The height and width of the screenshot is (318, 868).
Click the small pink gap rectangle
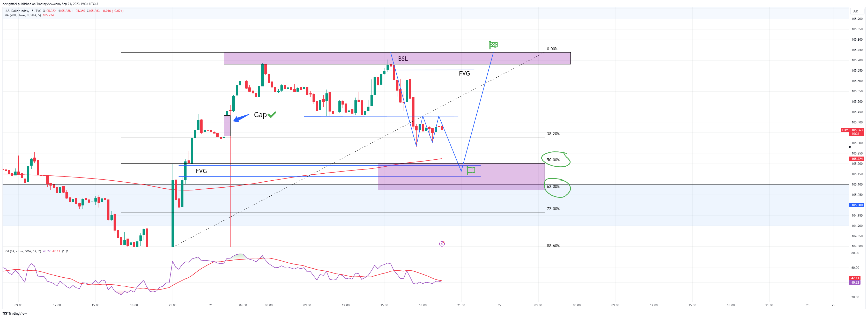pos(227,126)
